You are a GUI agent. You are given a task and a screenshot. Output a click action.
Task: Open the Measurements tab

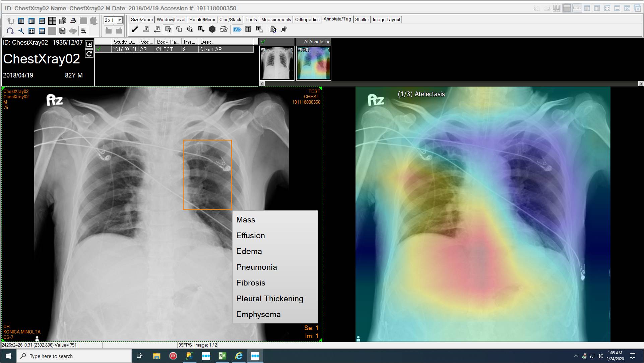[x=276, y=19]
